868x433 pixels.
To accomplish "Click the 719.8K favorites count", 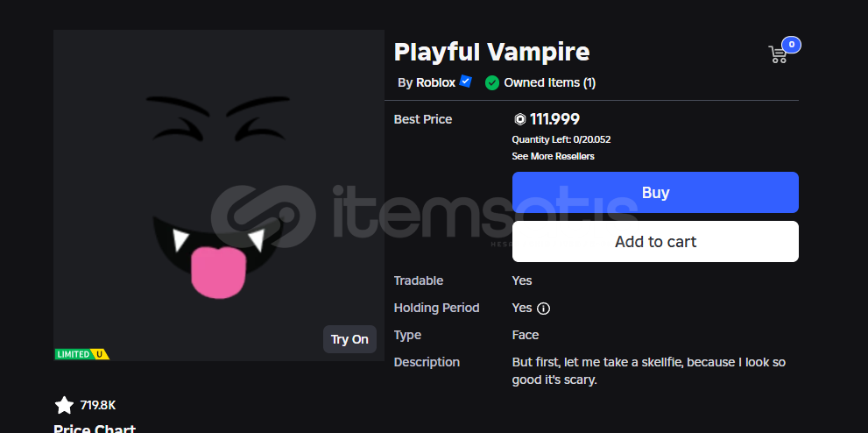I will (x=98, y=405).
